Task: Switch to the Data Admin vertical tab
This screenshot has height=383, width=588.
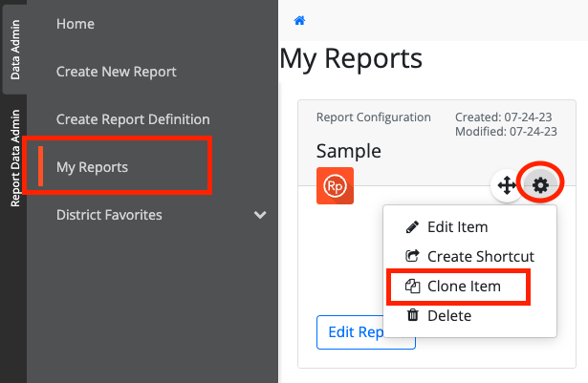Action: coord(14,48)
